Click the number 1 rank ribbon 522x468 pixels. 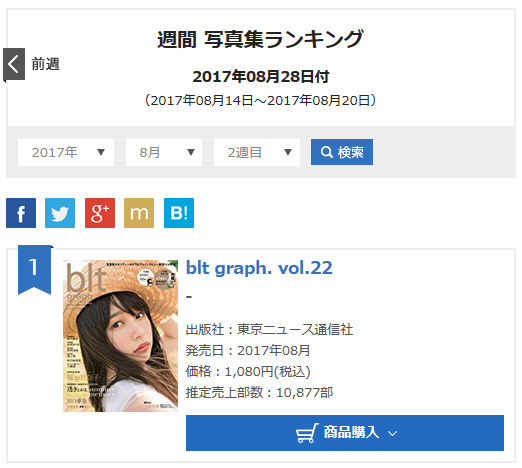[x=35, y=270]
